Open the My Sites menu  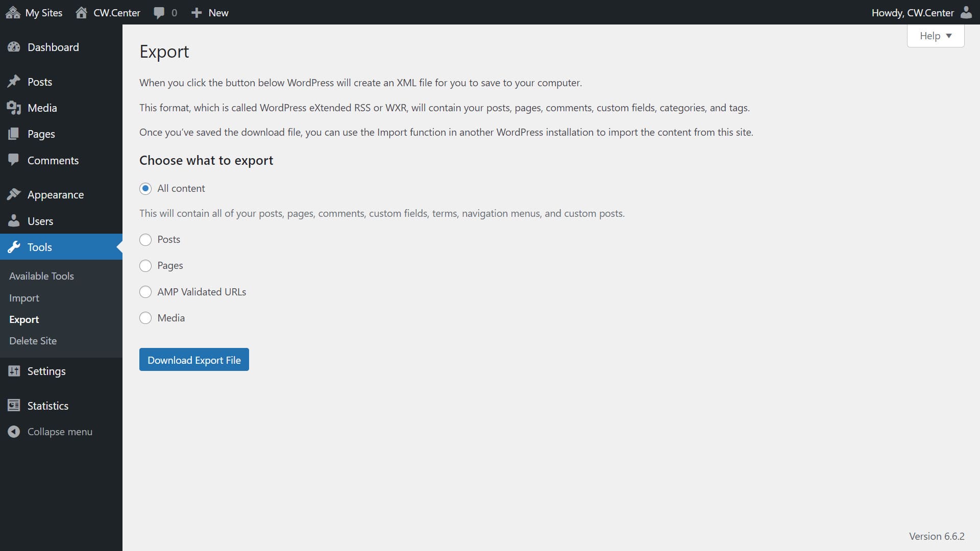tap(34, 12)
